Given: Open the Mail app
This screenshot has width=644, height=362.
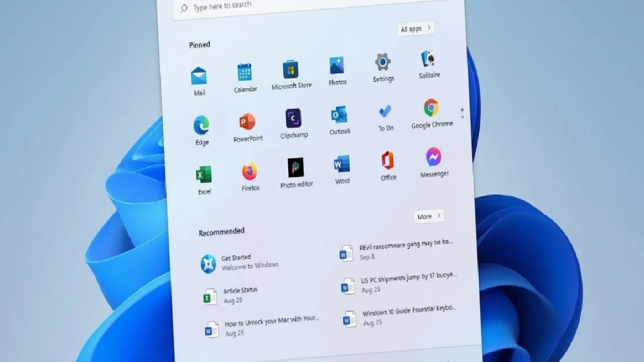Looking at the screenshot, I should click(x=199, y=81).
